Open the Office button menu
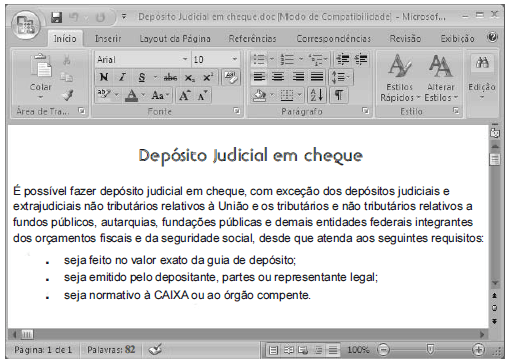This screenshot has width=513, height=364. [25, 24]
